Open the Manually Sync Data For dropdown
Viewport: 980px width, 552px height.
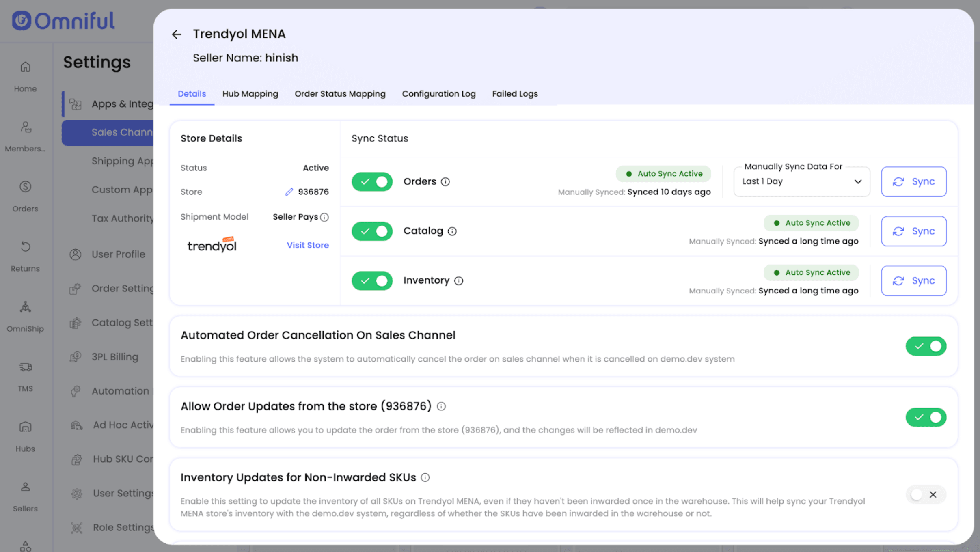[801, 182]
